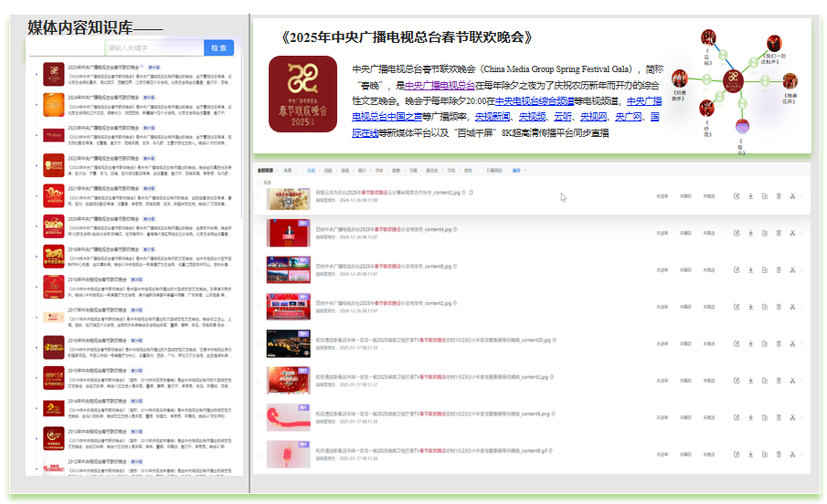This screenshot has width=827, height=504.
Task: Click the 春节联欢晚会 2025 logo image
Action: coord(302,94)
